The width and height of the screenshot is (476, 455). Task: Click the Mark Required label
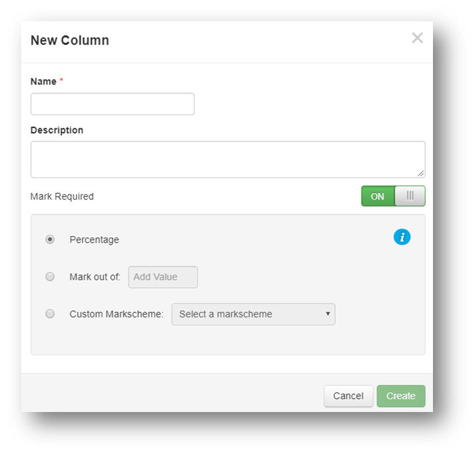click(x=62, y=196)
